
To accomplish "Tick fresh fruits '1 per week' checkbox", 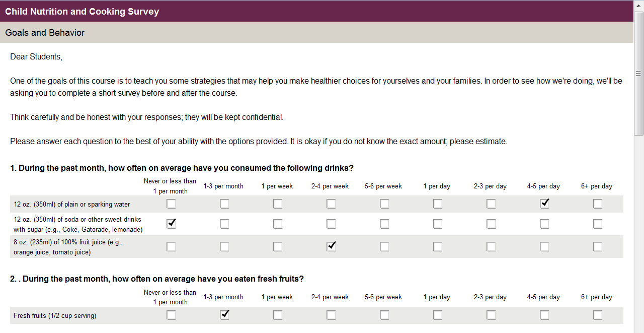I will (278, 315).
